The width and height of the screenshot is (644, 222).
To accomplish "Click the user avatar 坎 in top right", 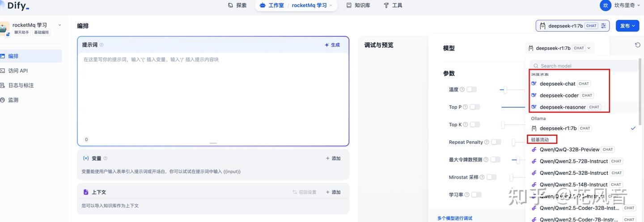I will [x=606, y=5].
